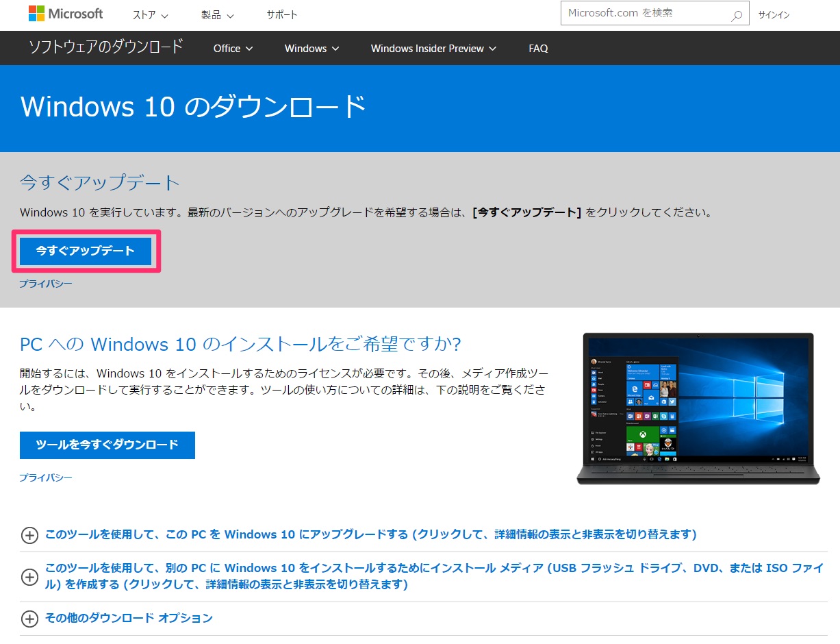Open the 製品 dropdown menu
840x644 pixels.
click(218, 14)
